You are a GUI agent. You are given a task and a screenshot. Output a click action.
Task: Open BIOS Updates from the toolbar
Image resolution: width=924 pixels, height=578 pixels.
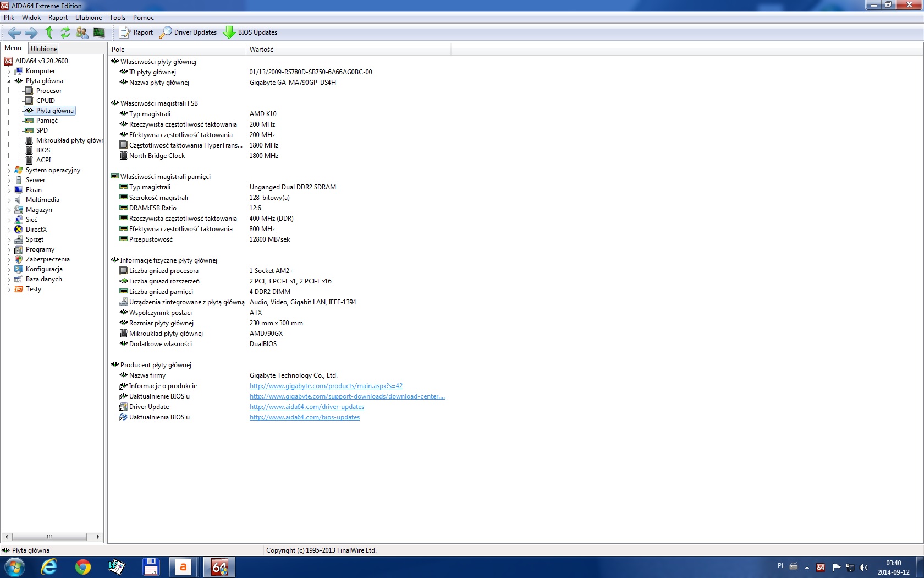point(250,32)
